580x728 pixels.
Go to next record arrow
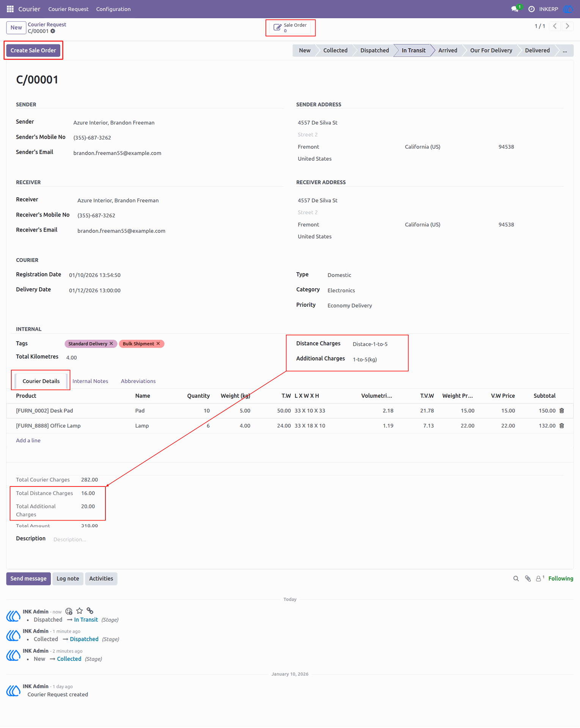[x=567, y=26]
